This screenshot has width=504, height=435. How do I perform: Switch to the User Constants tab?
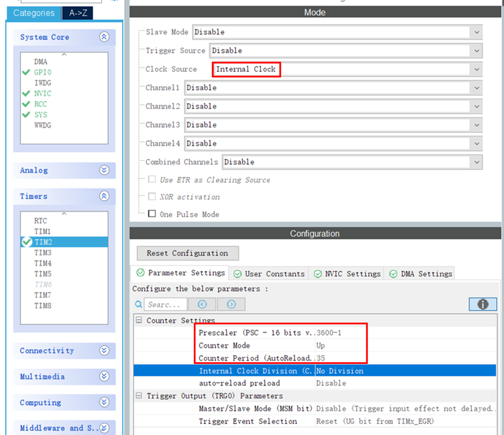pyautogui.click(x=274, y=274)
